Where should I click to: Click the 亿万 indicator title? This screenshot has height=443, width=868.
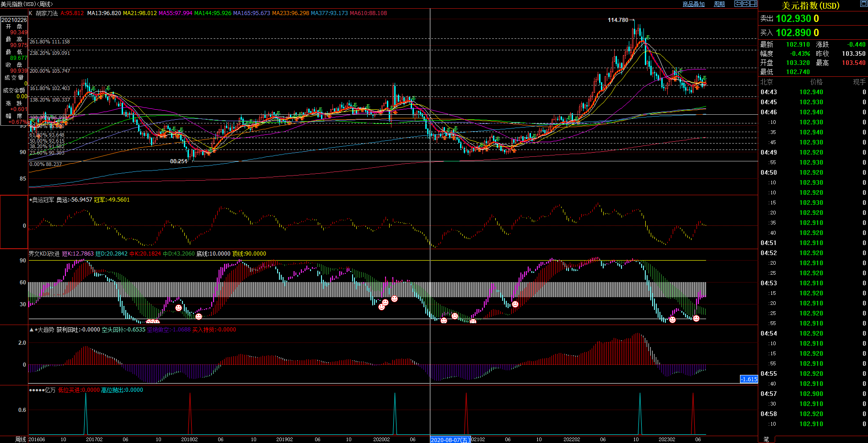(50, 390)
